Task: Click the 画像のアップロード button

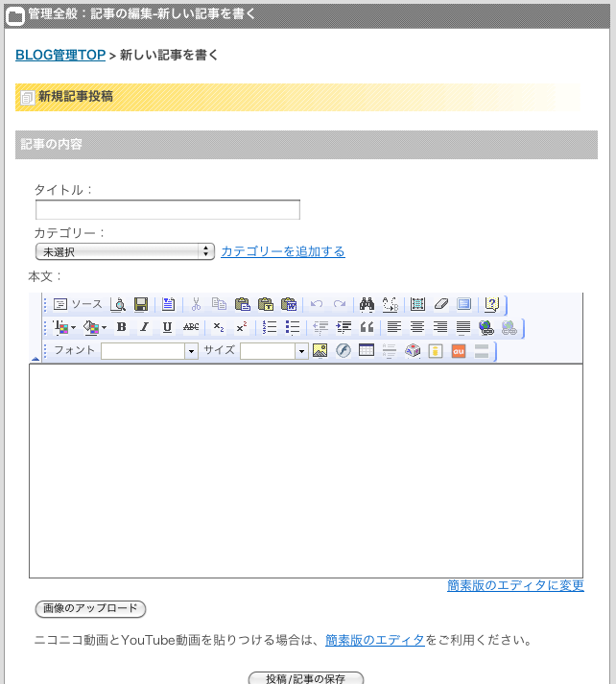Action: click(x=90, y=608)
